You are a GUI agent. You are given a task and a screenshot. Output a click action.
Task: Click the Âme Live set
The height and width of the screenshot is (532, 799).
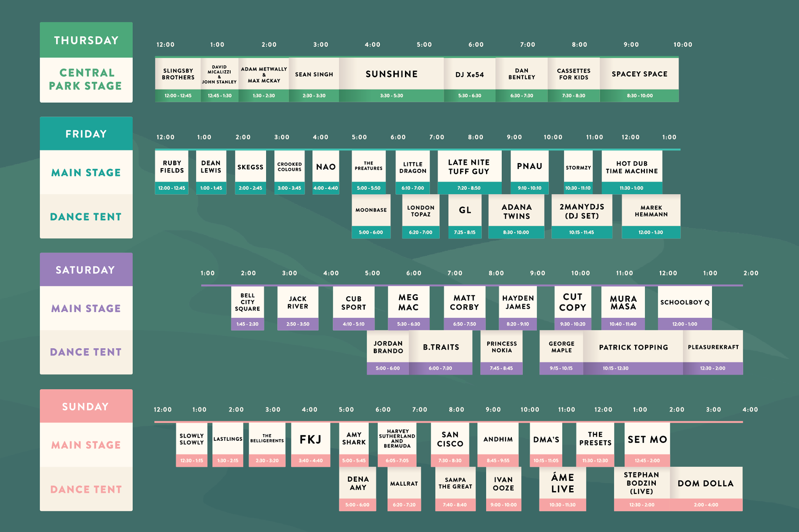tap(563, 489)
